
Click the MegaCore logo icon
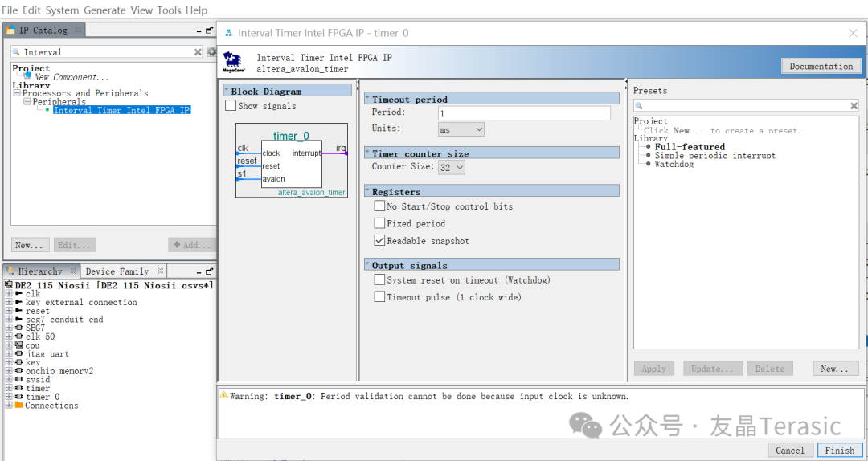click(x=234, y=63)
